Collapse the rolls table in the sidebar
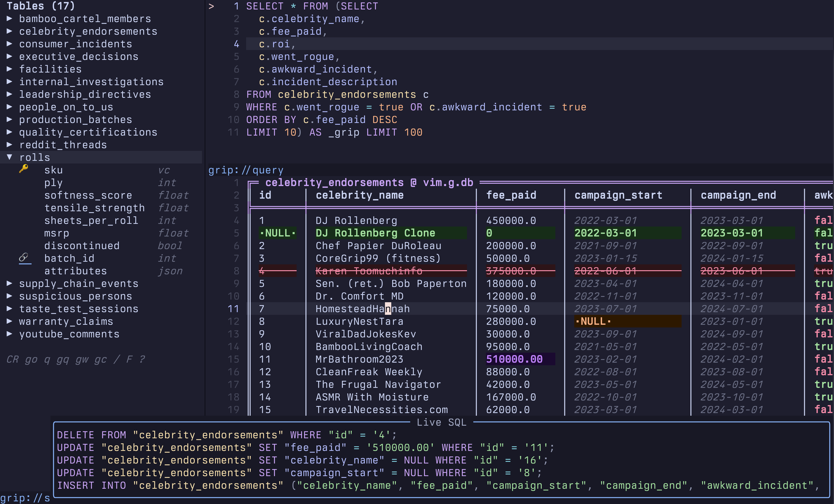 tap(9, 157)
